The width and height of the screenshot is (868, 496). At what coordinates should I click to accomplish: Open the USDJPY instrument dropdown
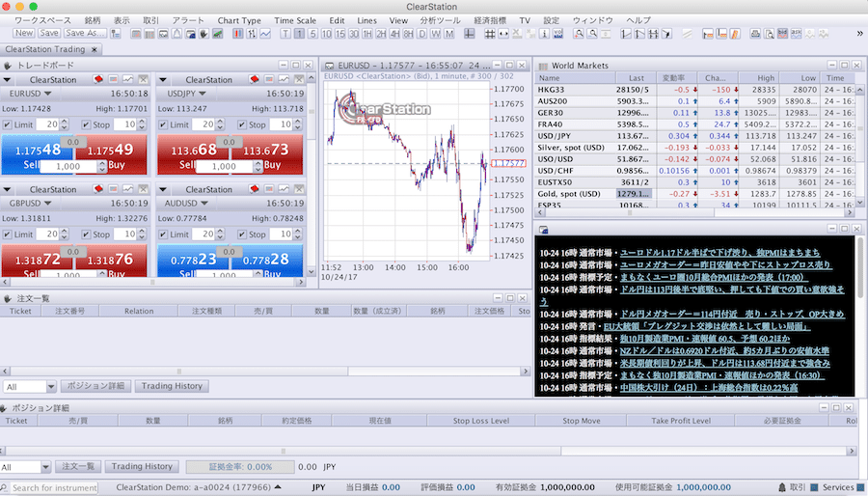tap(203, 94)
